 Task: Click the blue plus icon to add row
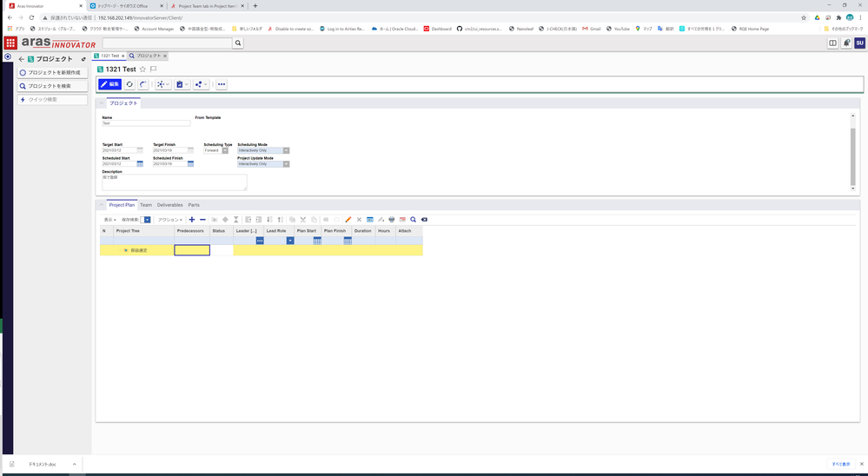(191, 220)
